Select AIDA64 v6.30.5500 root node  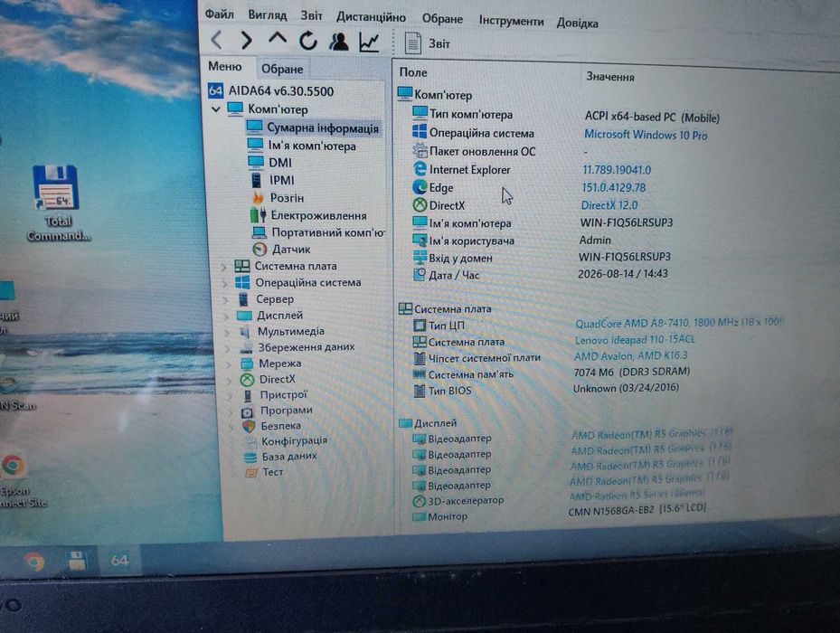click(270, 91)
